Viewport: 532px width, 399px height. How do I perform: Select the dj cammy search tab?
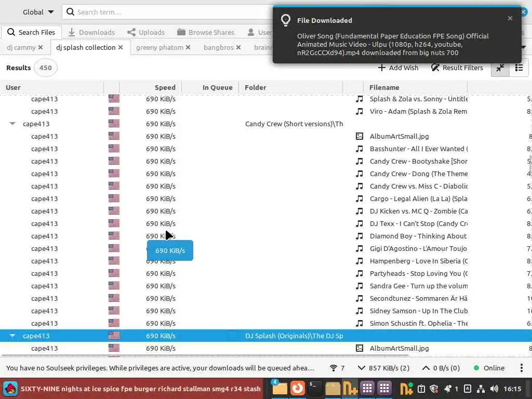point(21,47)
